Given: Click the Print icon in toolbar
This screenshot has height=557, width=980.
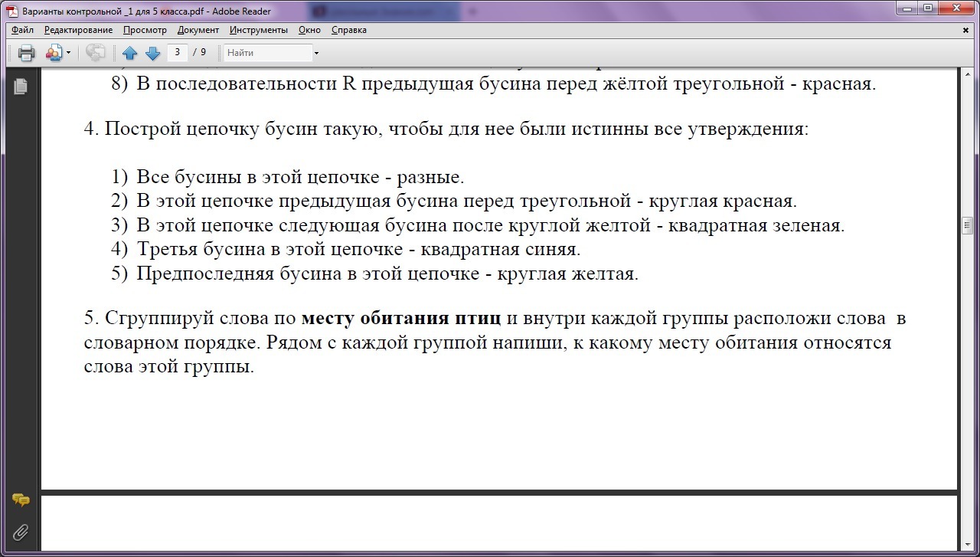Looking at the screenshot, I should click(x=27, y=53).
